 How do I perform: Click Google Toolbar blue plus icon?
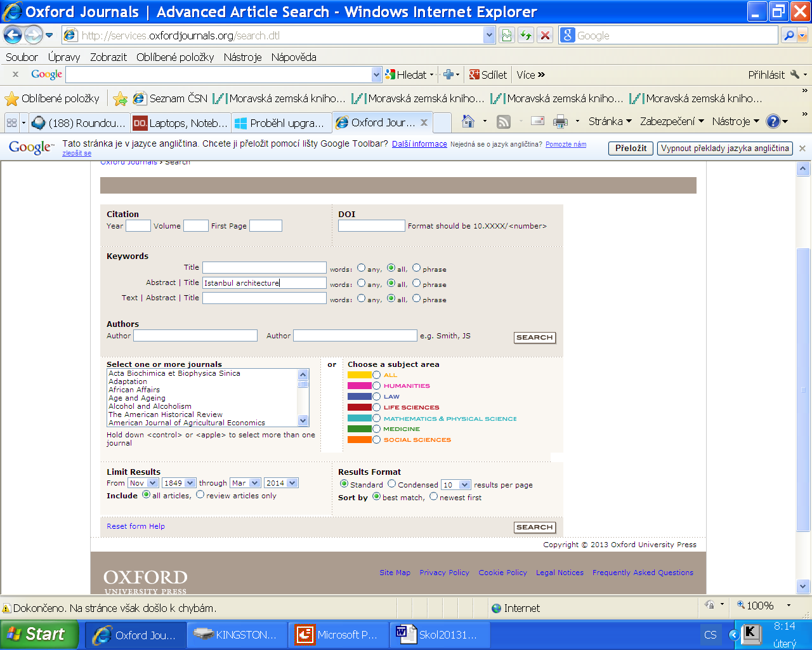449,75
